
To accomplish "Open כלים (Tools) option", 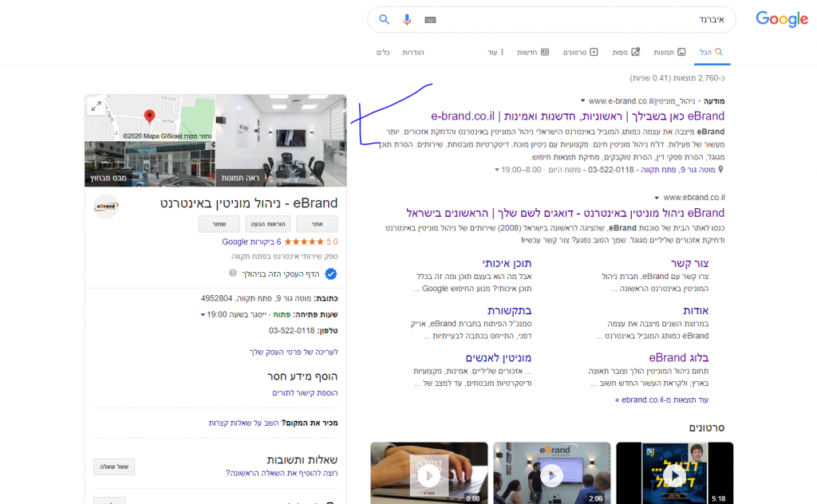I will coord(383,52).
